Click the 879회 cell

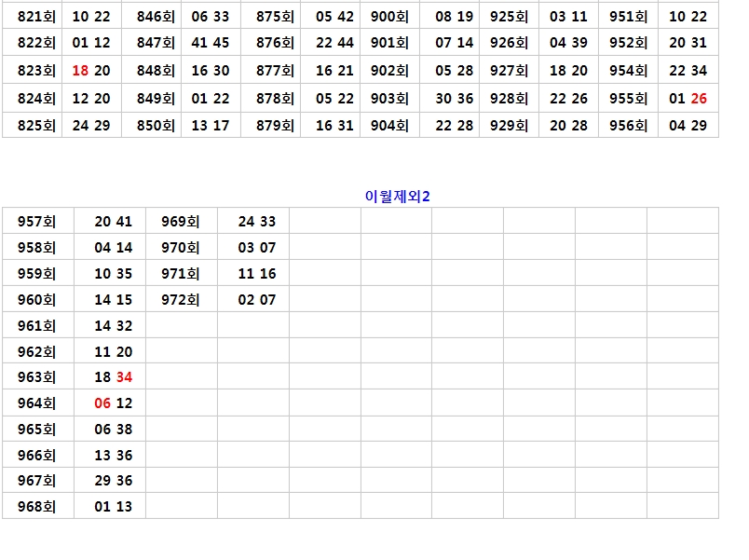pyautogui.click(x=275, y=126)
